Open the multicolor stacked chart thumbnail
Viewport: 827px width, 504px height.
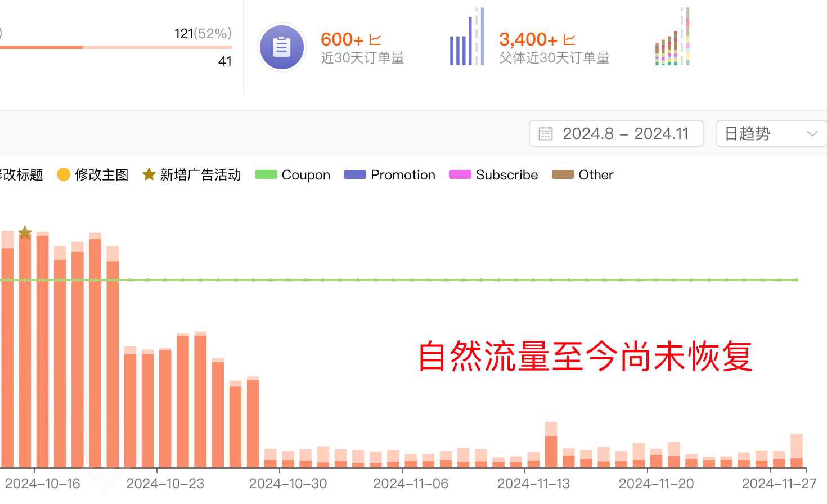point(672,37)
